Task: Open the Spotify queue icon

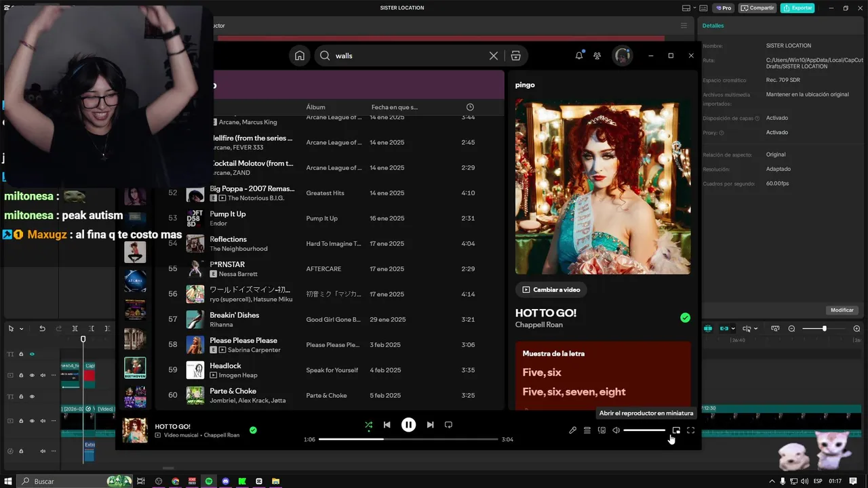Action: 587,430
